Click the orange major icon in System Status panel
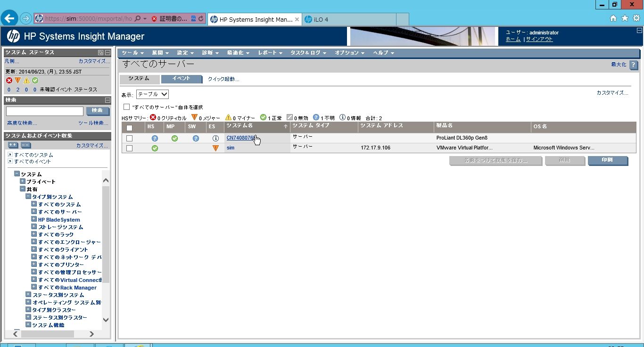This screenshot has height=347, width=644. pyautogui.click(x=17, y=81)
